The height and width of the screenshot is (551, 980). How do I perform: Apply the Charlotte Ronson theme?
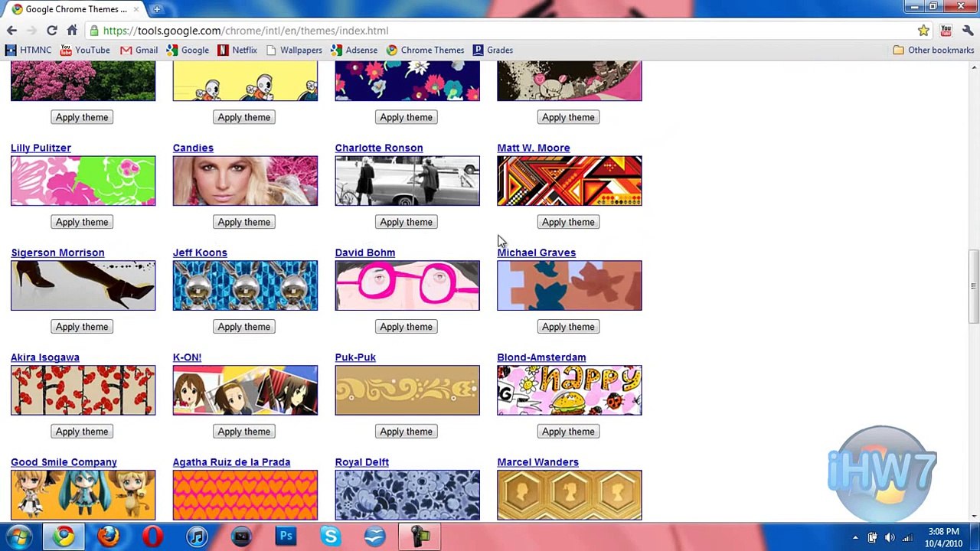pyautogui.click(x=407, y=222)
